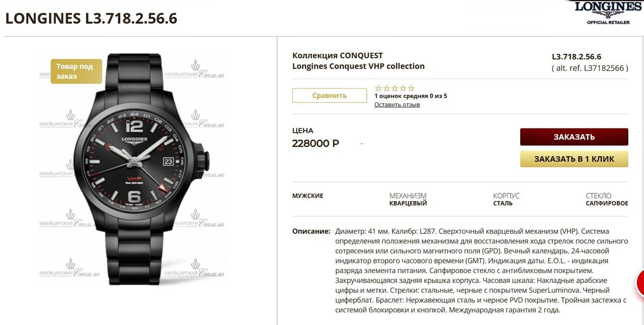644x325 pixels.
Task: Order with 'ЗАКАЗАТЬ В 1 КЛИК' button
Action: tap(574, 159)
